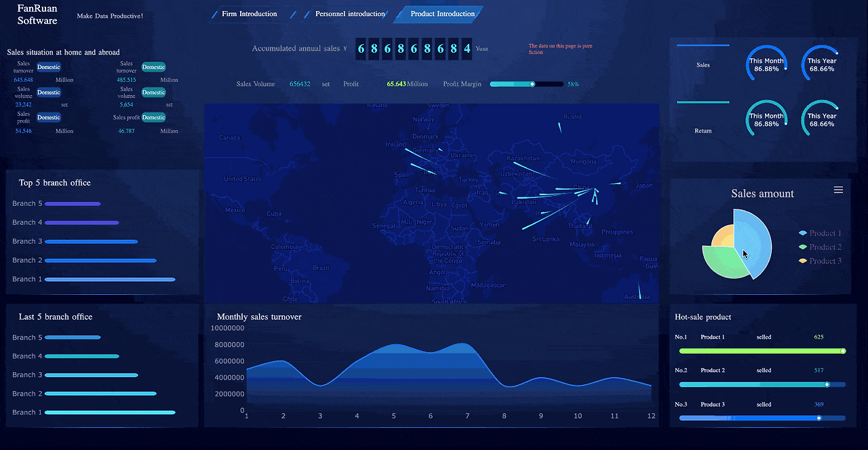Toggle Domestic for blue Sales turnover metric

[x=48, y=67]
